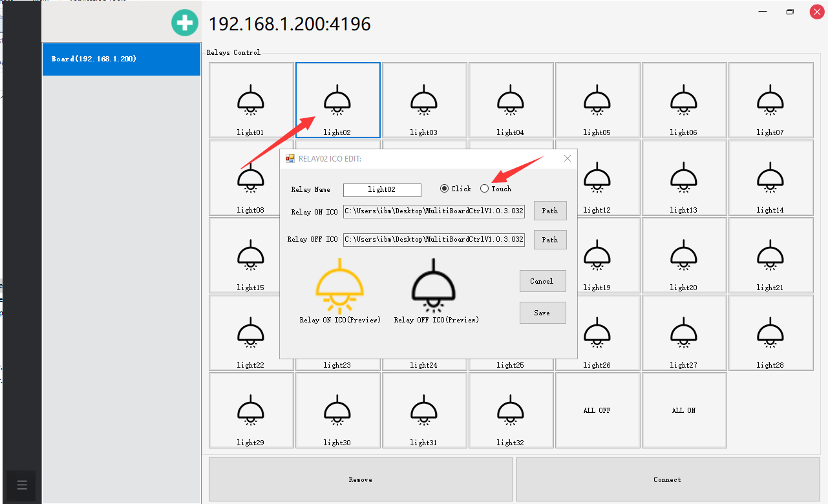Click the Save button in dialog
This screenshot has width=828, height=504.
(x=542, y=313)
